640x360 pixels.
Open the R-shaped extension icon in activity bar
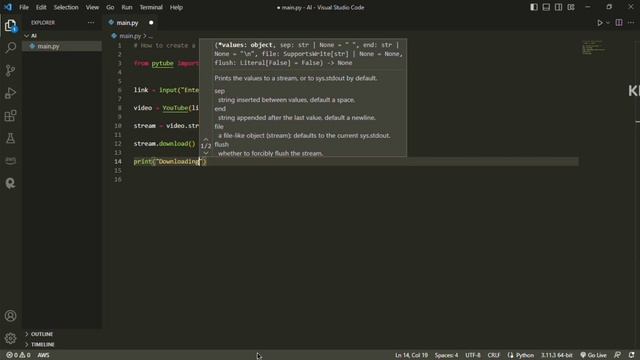coord(11,183)
